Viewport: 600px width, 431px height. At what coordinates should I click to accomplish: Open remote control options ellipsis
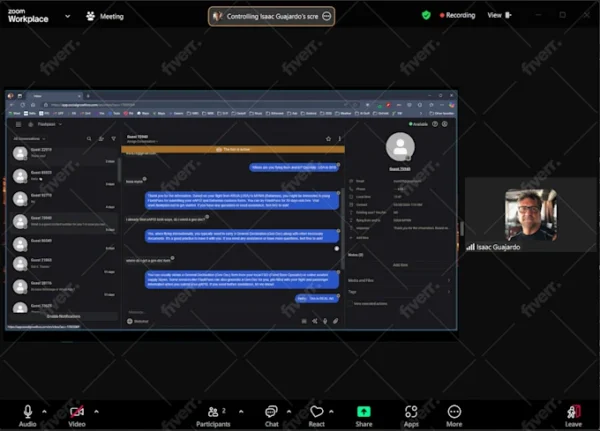[x=326, y=16]
